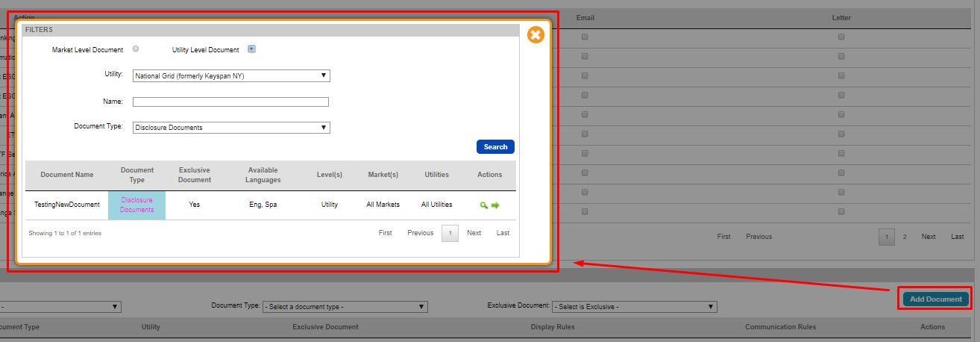Click Next in the background table pagination
The height and width of the screenshot is (342, 980).
929,237
